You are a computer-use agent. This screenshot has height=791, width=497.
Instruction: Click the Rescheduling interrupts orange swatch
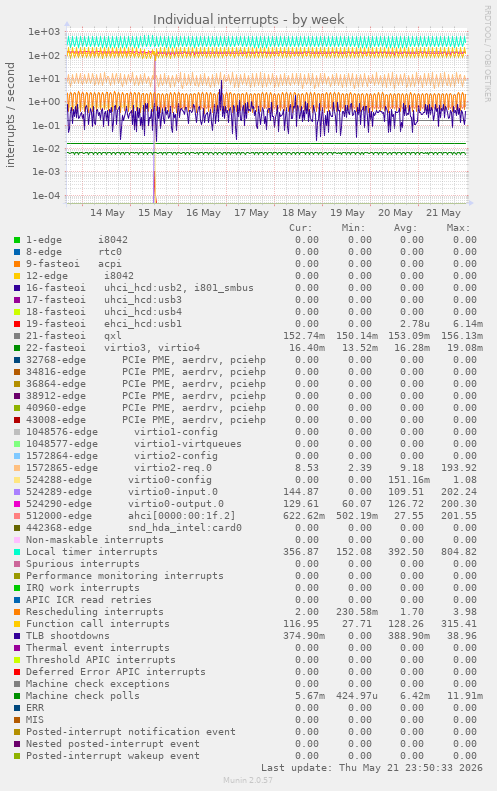click(17, 612)
